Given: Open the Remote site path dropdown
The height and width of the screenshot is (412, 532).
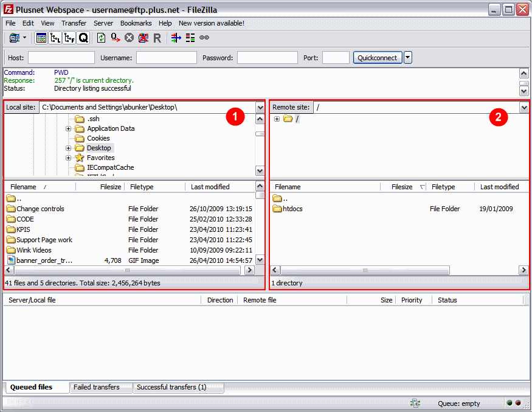Looking at the screenshot, I should 524,108.
